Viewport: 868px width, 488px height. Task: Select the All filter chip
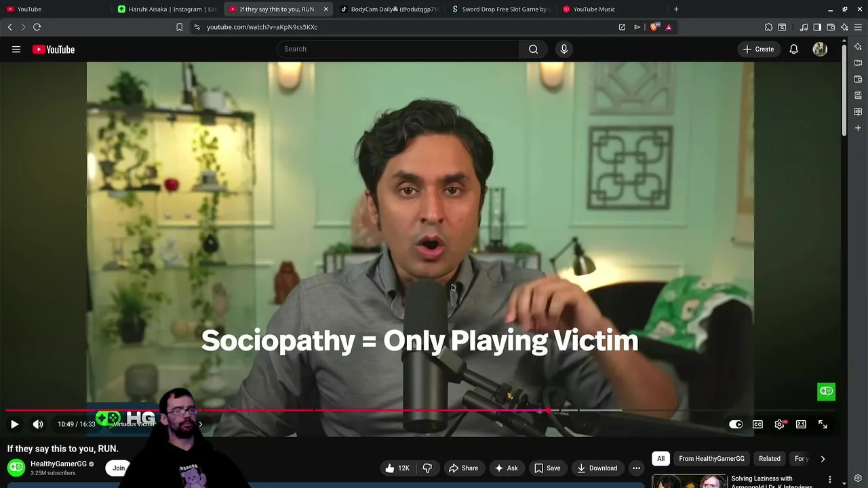660,459
